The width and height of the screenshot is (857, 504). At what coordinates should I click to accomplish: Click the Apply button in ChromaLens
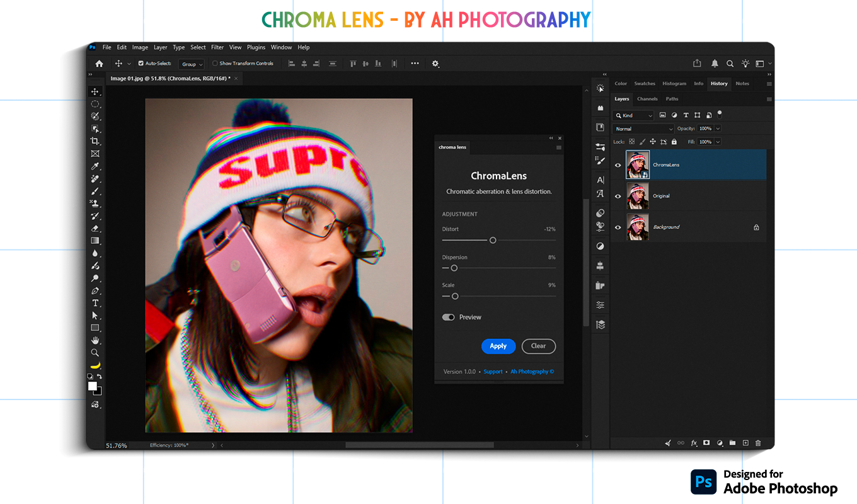tap(498, 346)
